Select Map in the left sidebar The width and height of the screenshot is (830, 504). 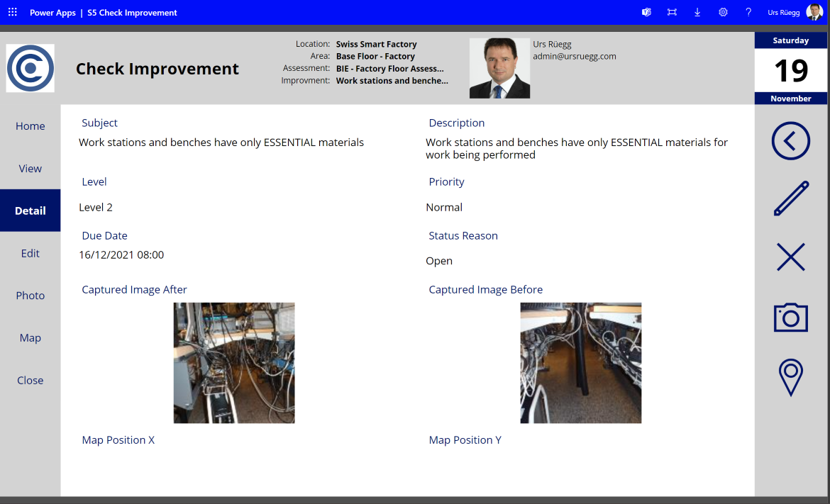pos(31,337)
